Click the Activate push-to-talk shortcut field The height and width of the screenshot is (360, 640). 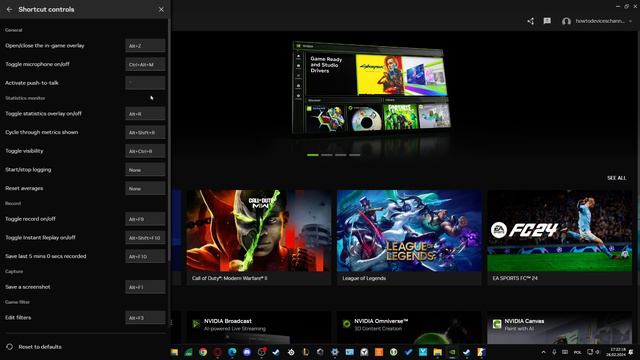point(145,82)
